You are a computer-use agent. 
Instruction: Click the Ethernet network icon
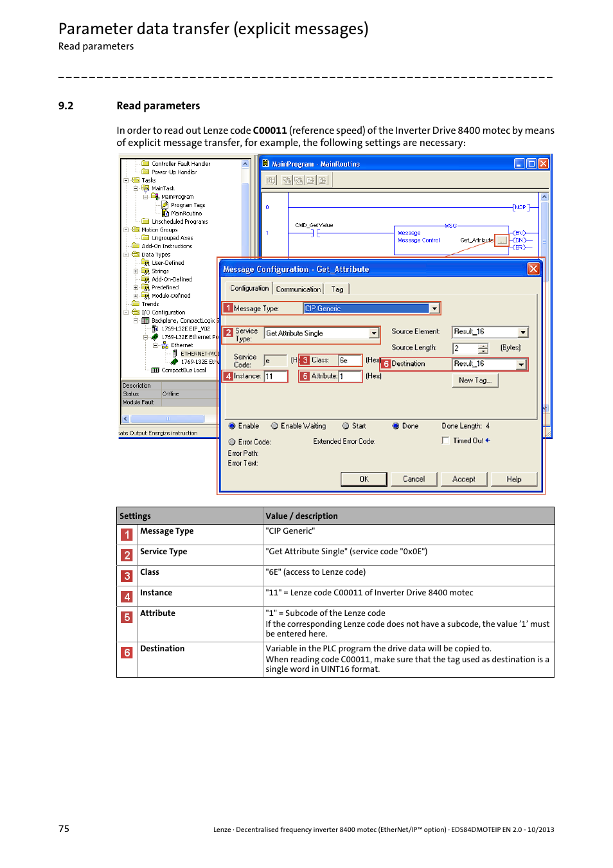click(x=165, y=345)
